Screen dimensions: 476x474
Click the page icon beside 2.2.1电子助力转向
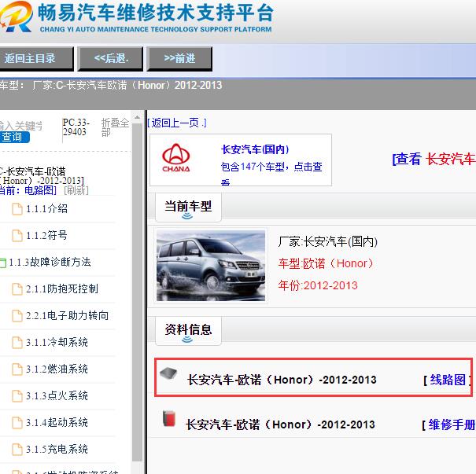tap(17, 315)
